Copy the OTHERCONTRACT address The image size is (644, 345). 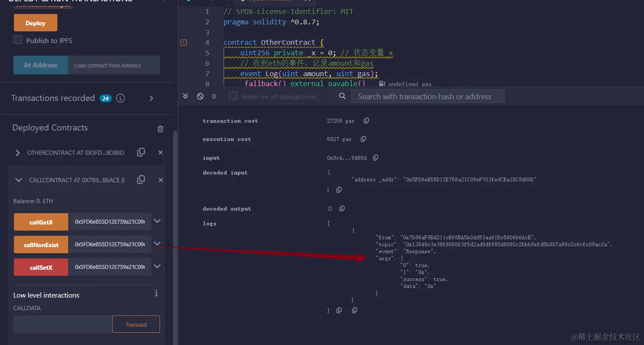(141, 152)
